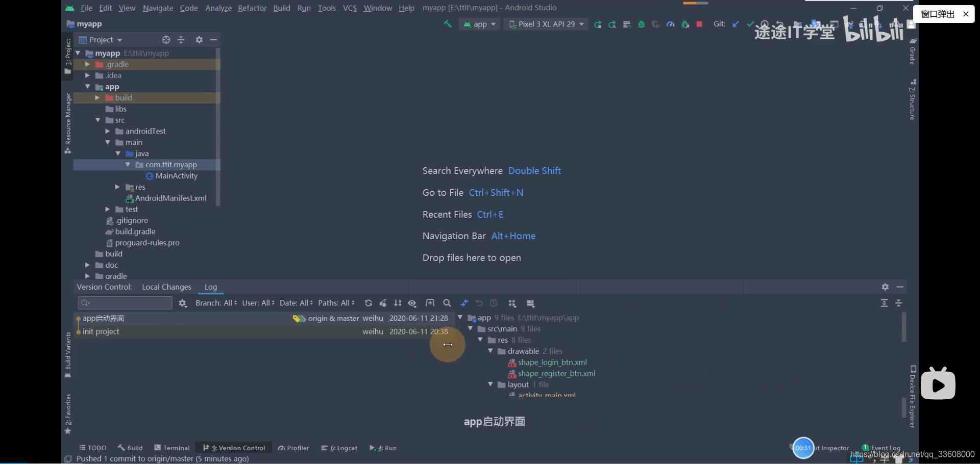Expand the androidTest folder
Image resolution: width=980 pixels, height=464 pixels.
(108, 131)
